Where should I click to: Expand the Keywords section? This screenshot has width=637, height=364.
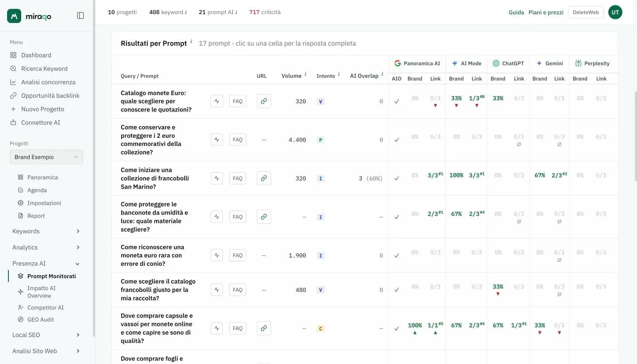pyautogui.click(x=46, y=231)
